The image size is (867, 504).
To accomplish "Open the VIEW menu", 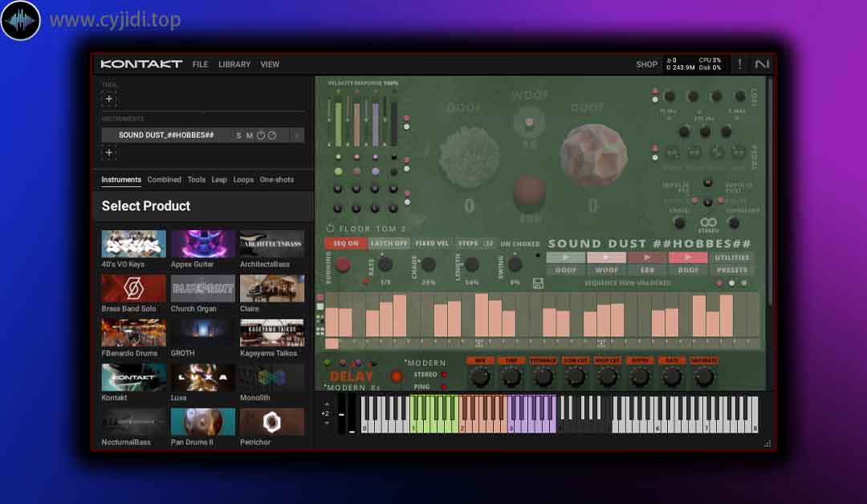I will point(270,65).
